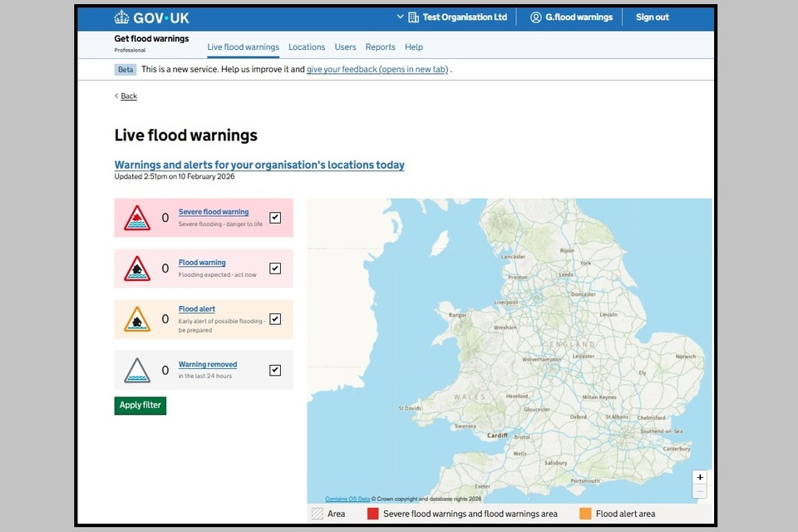Image resolution: width=798 pixels, height=532 pixels.
Task: Zoom in the map with plus button
Action: pos(700,477)
